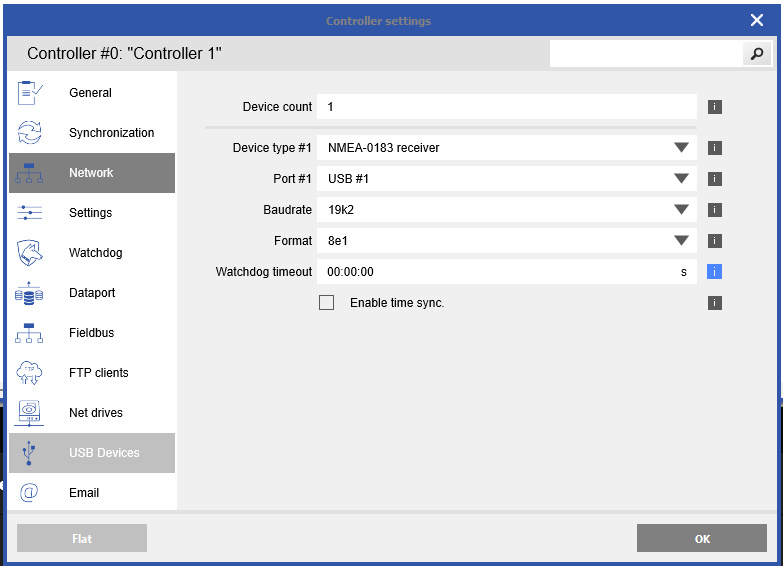
Task: Click the Net drives disk icon
Action: 30,413
